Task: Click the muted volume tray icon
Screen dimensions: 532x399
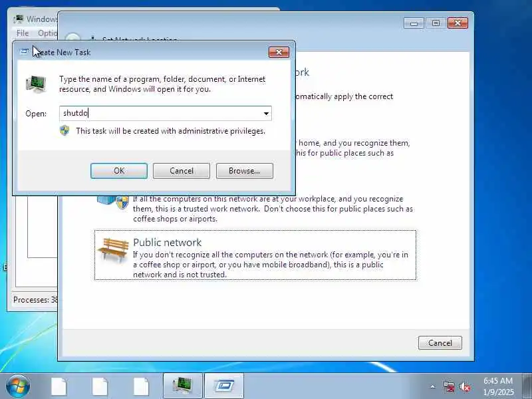Action: tap(465, 386)
